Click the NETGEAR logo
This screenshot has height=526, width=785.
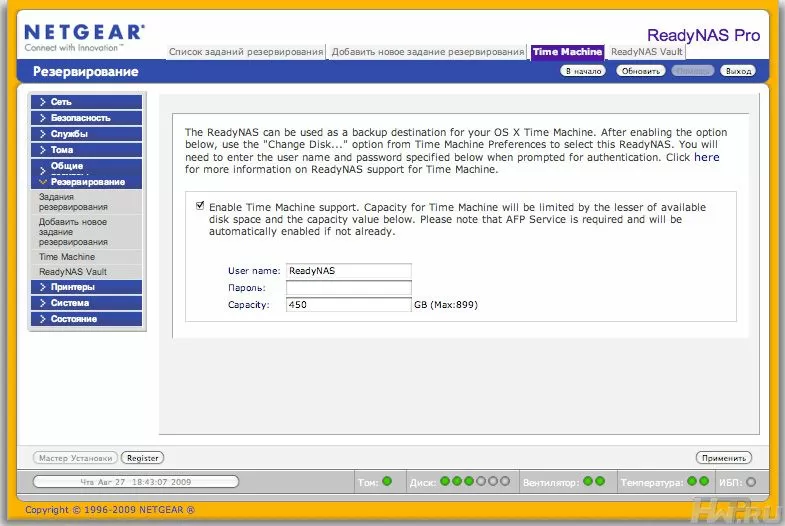85,38
